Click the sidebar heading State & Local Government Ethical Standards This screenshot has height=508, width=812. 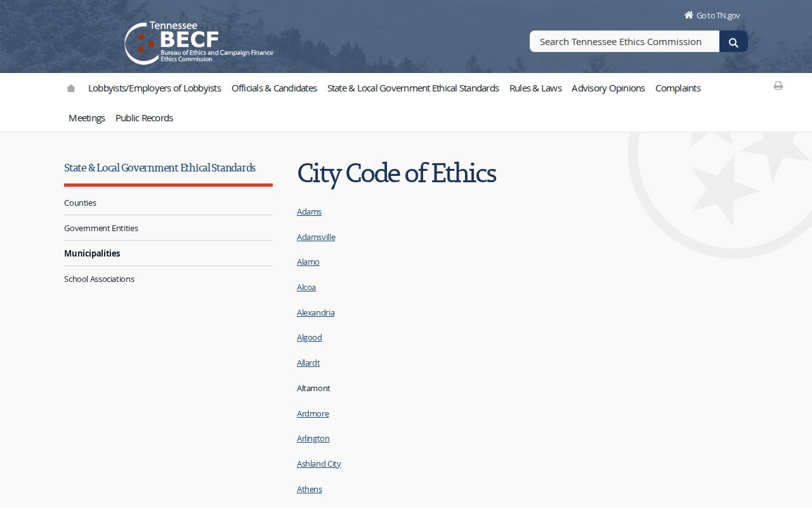[x=160, y=168]
